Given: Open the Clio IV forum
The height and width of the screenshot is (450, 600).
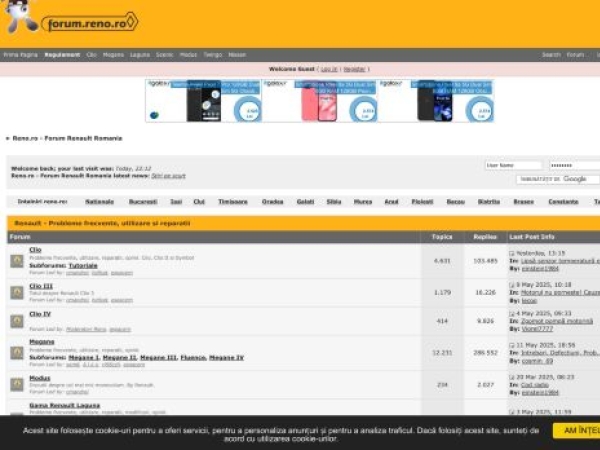Looking at the screenshot, I should pyautogui.click(x=40, y=314).
